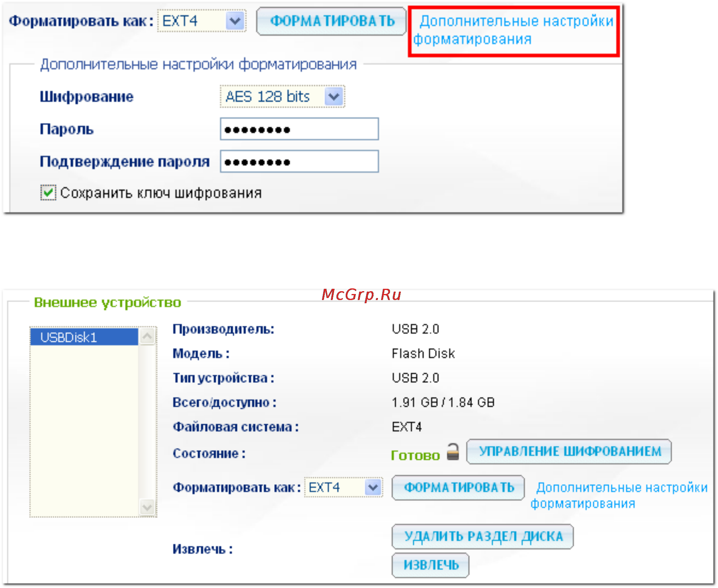Toggle Сохранить ключ шифрования checkbox
The height and width of the screenshot is (588, 718).
coord(48,193)
